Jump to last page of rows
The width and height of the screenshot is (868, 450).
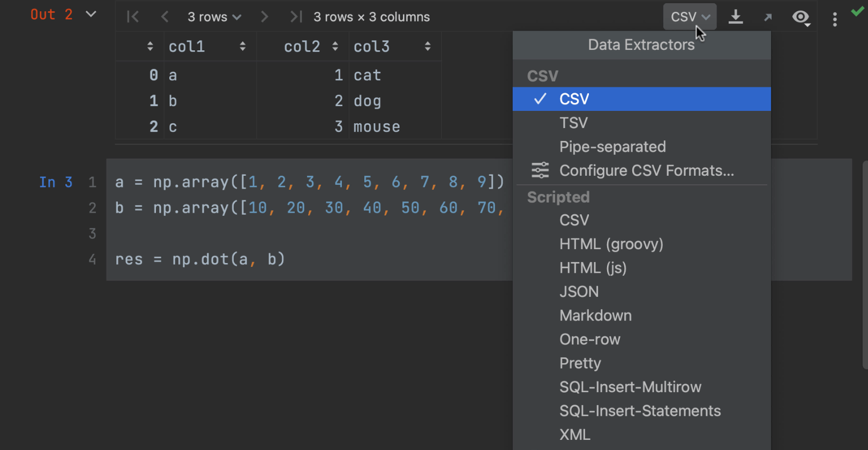click(295, 17)
